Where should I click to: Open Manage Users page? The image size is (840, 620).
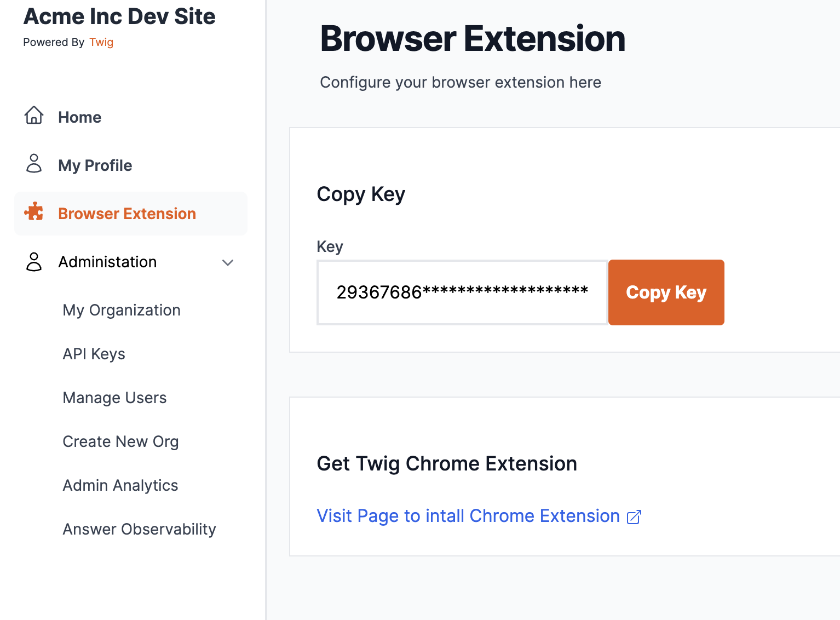pos(114,398)
